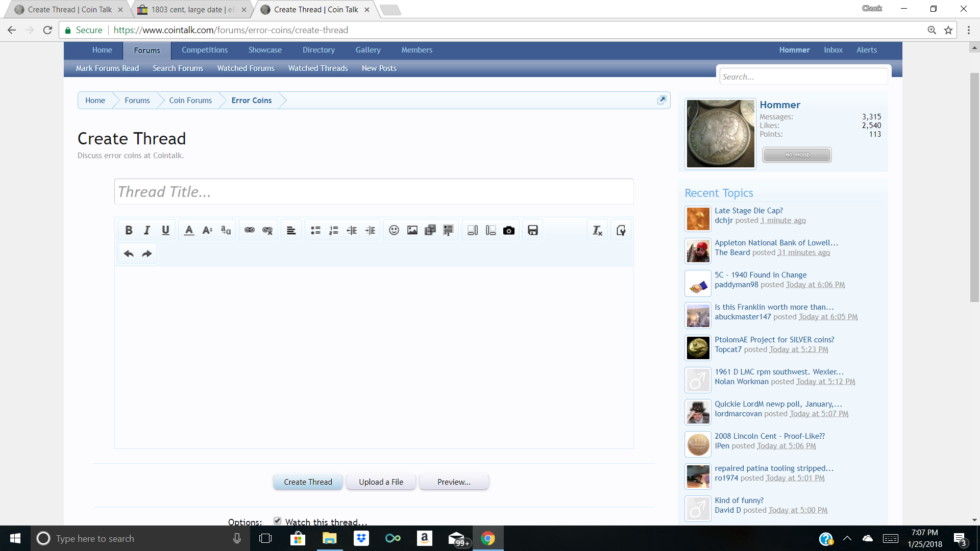The width and height of the screenshot is (980, 551).
Task: Insert an unordered bullet list
Action: pyautogui.click(x=315, y=230)
